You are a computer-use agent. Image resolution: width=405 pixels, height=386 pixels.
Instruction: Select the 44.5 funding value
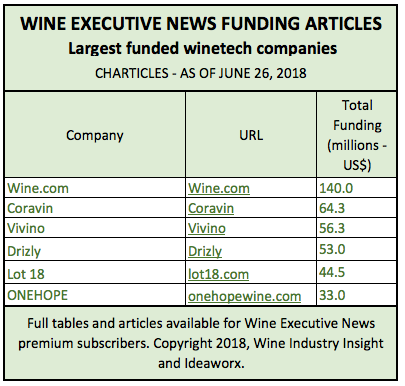332,273
